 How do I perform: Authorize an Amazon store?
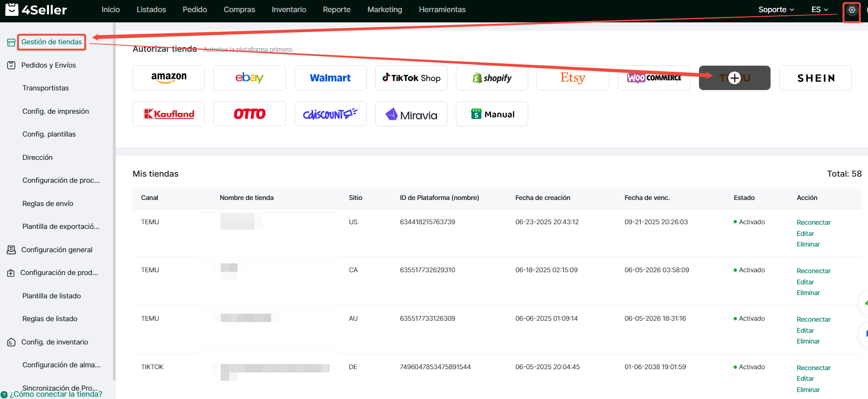[168, 78]
